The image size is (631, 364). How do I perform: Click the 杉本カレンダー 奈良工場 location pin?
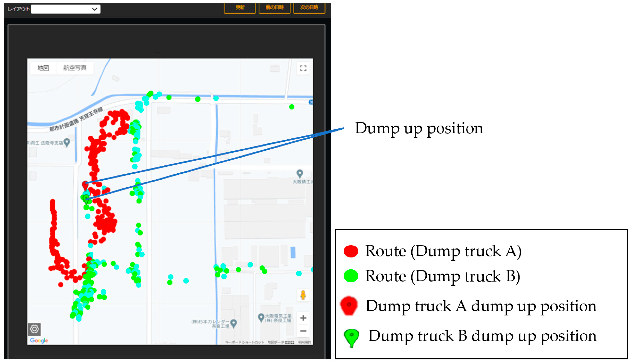[x=233, y=323]
